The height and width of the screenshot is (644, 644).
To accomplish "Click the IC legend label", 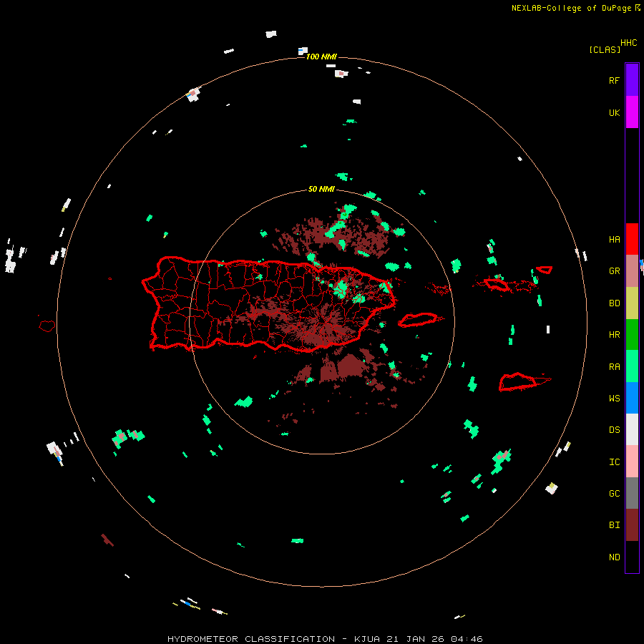I will click(x=614, y=462).
